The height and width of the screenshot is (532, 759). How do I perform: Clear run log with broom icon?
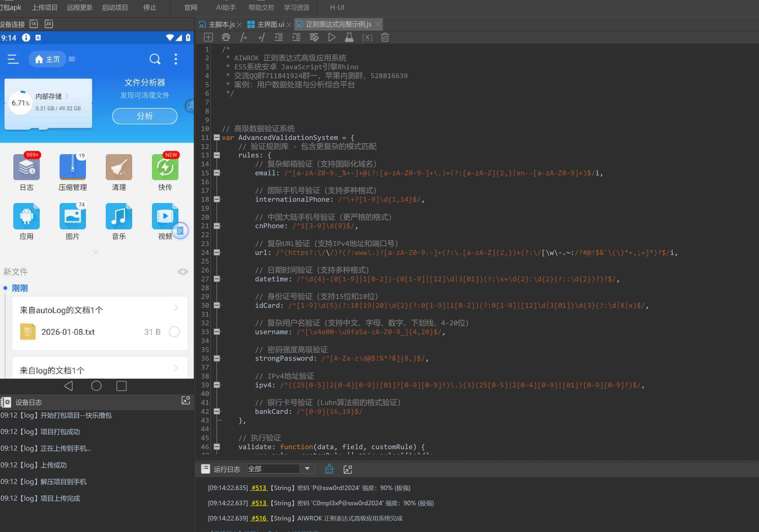329,469
